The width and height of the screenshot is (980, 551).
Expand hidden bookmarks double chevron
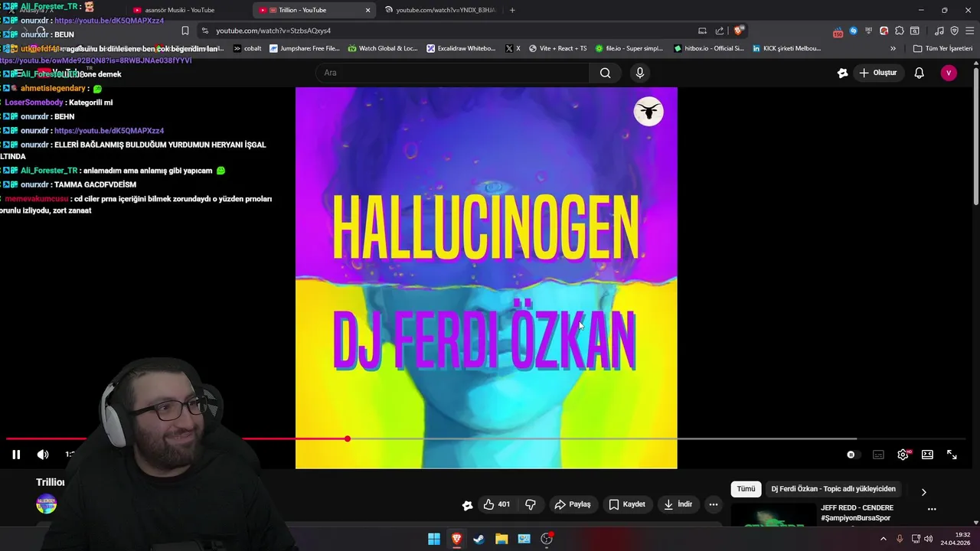click(x=893, y=48)
